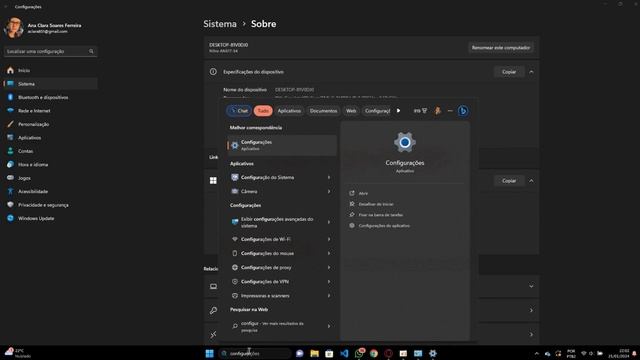Expand the Configurações de Wi-Fi arrow
The height and width of the screenshot is (360, 640).
click(x=329, y=239)
